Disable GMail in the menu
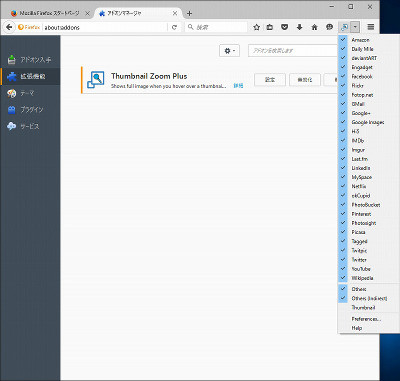Viewport: 400px width, 381px height. pyautogui.click(x=368, y=104)
